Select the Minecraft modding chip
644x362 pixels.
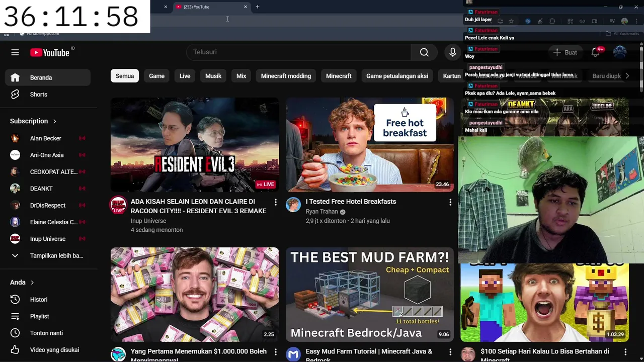coord(286,76)
